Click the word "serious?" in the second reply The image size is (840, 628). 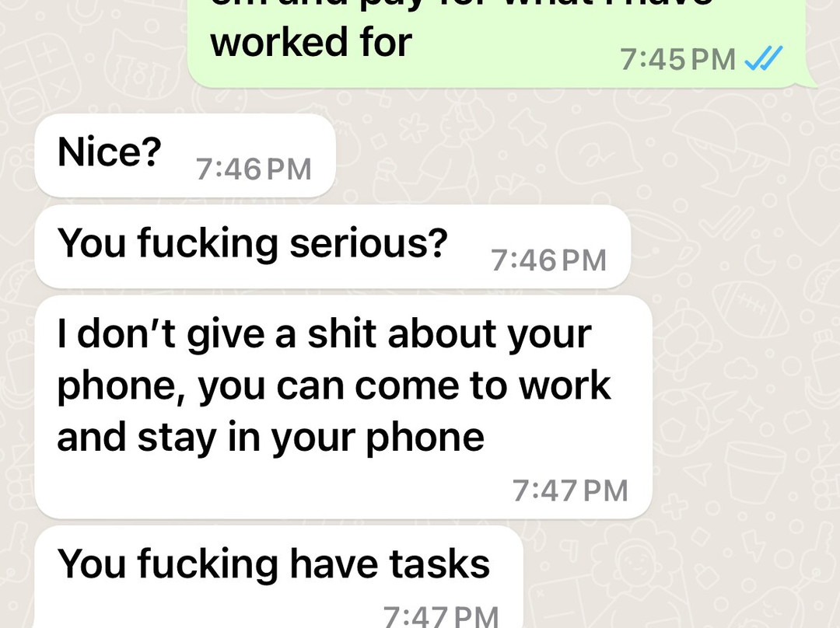click(369, 242)
